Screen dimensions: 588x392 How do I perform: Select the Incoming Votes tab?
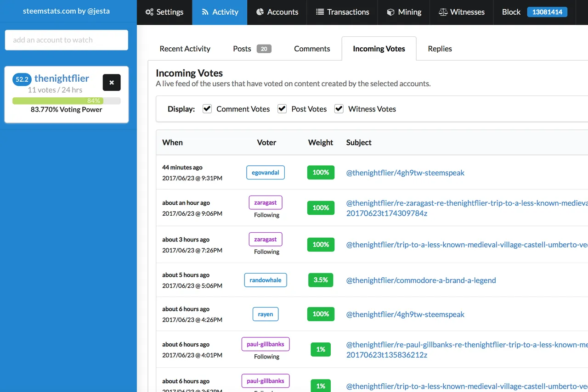point(379,49)
